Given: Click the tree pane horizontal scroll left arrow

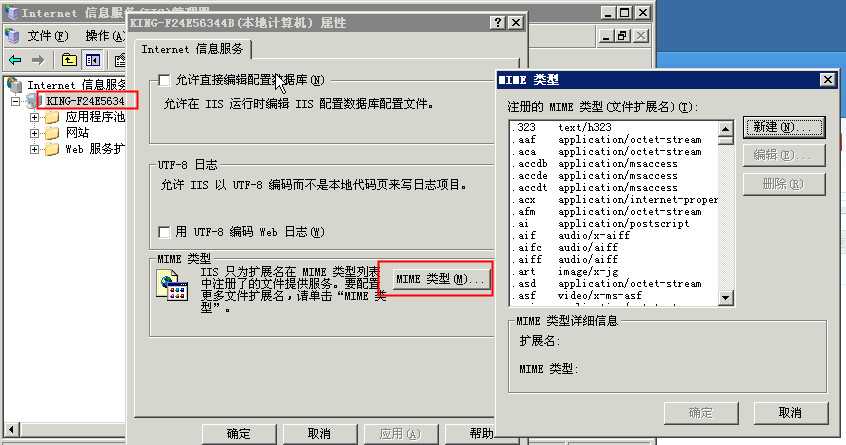Looking at the screenshot, I should pyautogui.click(x=11, y=430).
